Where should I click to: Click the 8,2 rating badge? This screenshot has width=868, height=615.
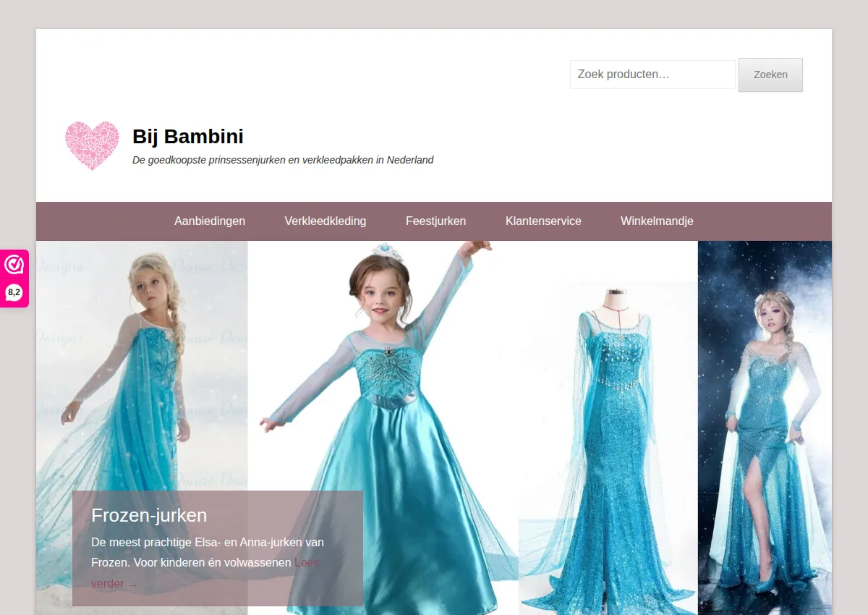(x=14, y=292)
